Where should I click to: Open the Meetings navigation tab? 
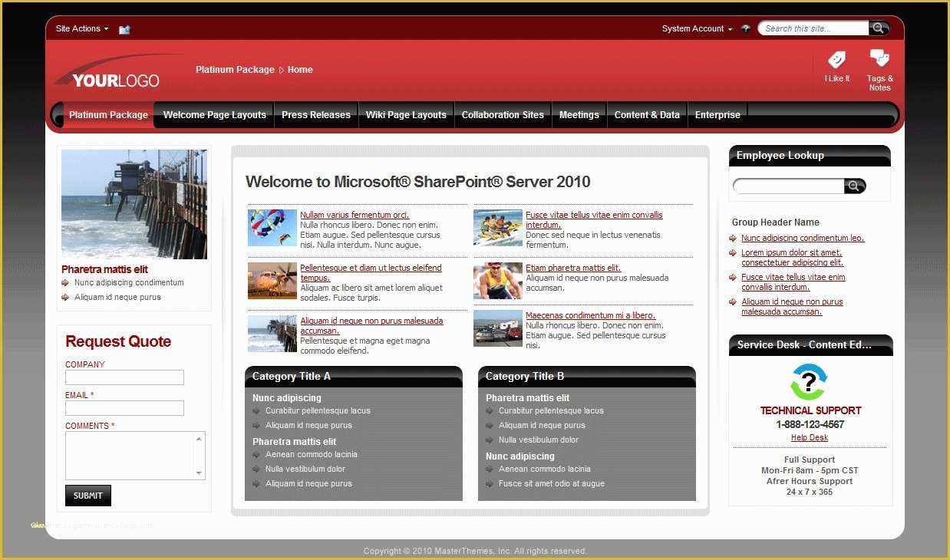[579, 115]
